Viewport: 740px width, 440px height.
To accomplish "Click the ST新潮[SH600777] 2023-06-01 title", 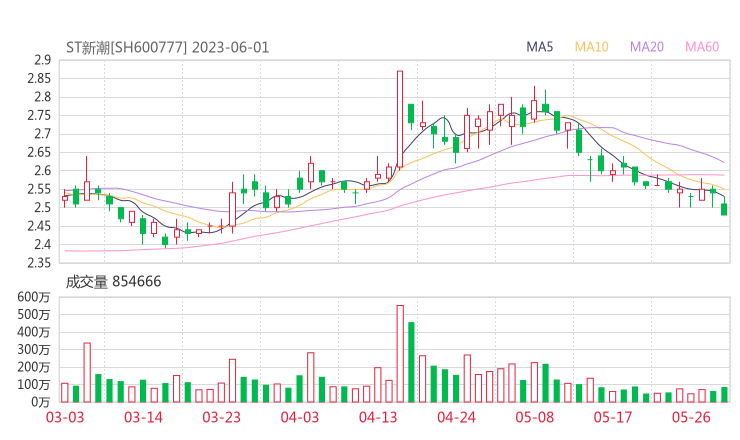I will (x=168, y=48).
